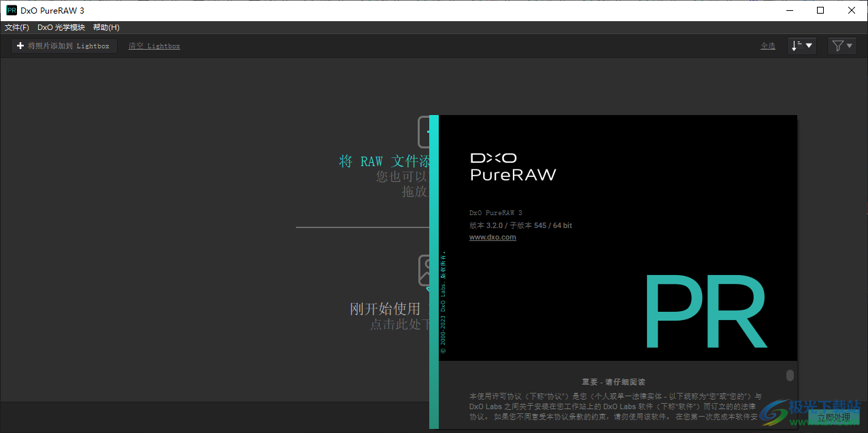Click the 全选 link
The width and height of the screenshot is (868, 433).
(x=768, y=46)
